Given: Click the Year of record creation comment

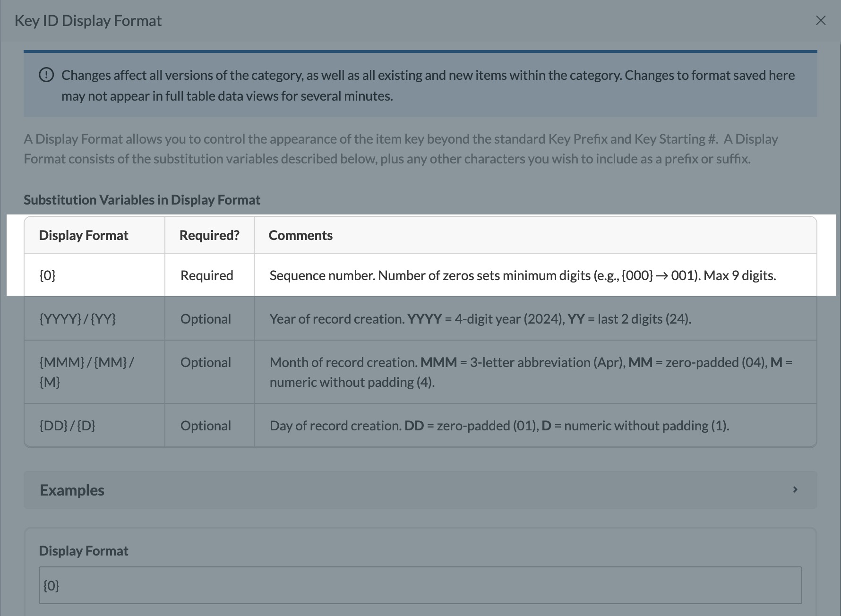Looking at the screenshot, I should pyautogui.click(x=481, y=319).
